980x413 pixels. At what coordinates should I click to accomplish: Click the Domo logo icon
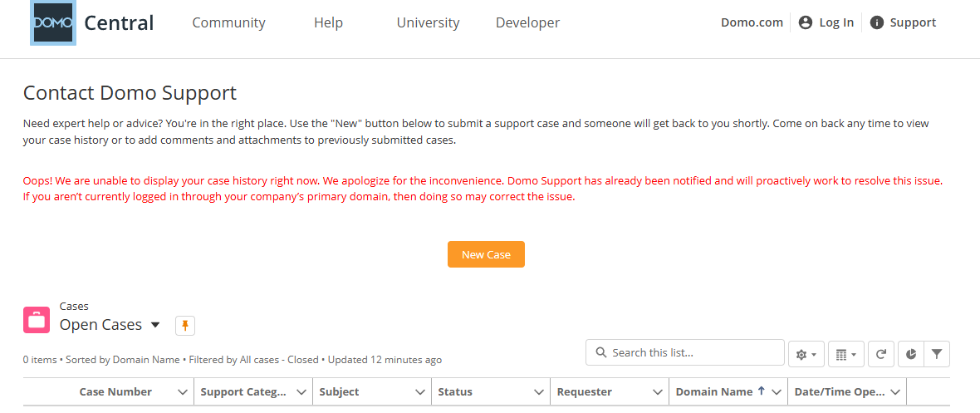point(53,23)
